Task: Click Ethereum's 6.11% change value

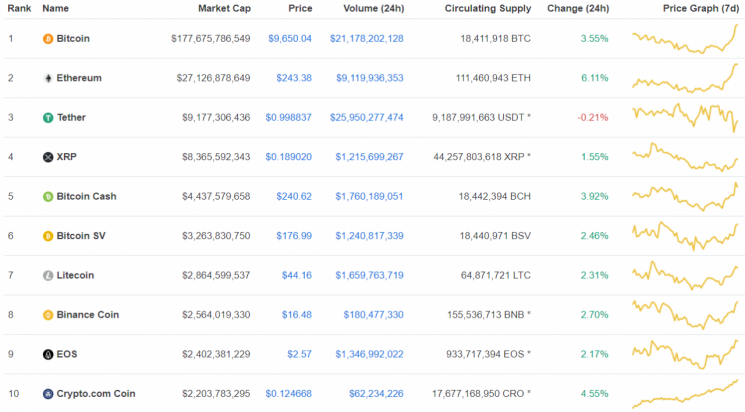Action: 595,78
